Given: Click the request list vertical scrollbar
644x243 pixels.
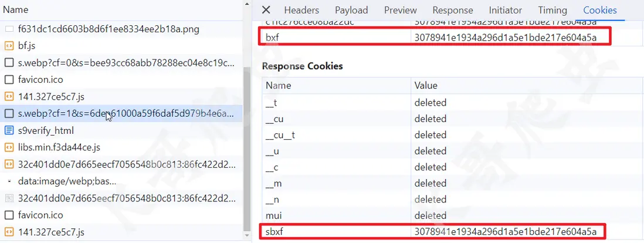Looking at the screenshot, I should 246,147.
